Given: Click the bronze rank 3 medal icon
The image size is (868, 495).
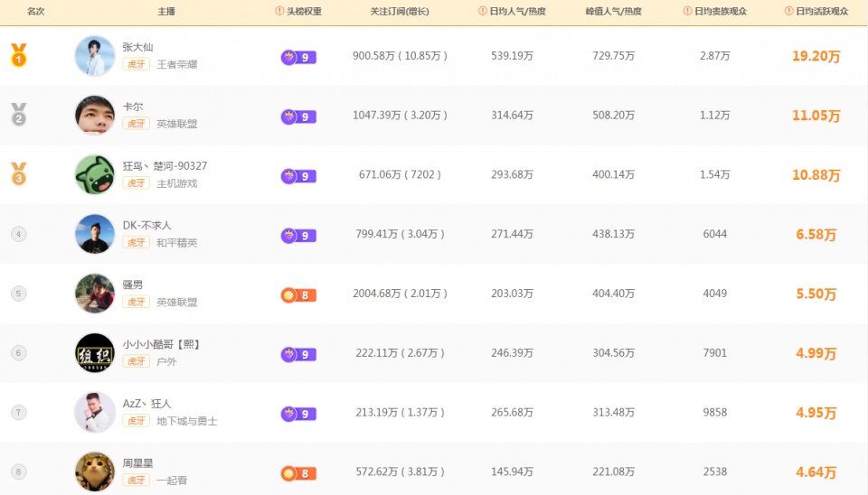Looking at the screenshot, I should click(19, 174).
